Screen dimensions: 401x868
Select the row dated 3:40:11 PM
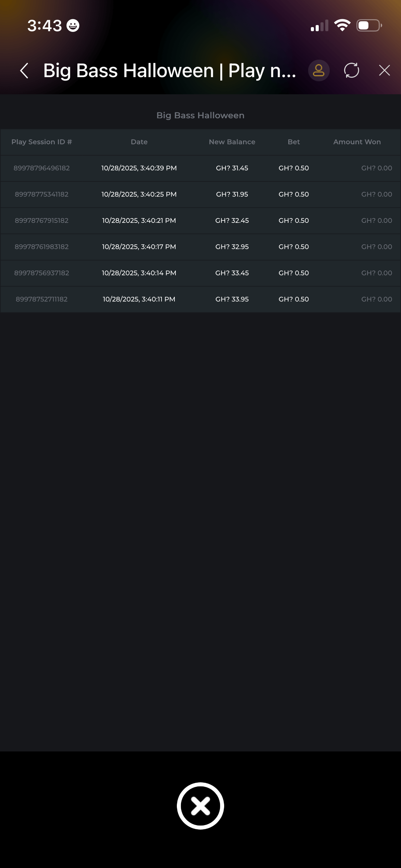pyautogui.click(x=139, y=299)
